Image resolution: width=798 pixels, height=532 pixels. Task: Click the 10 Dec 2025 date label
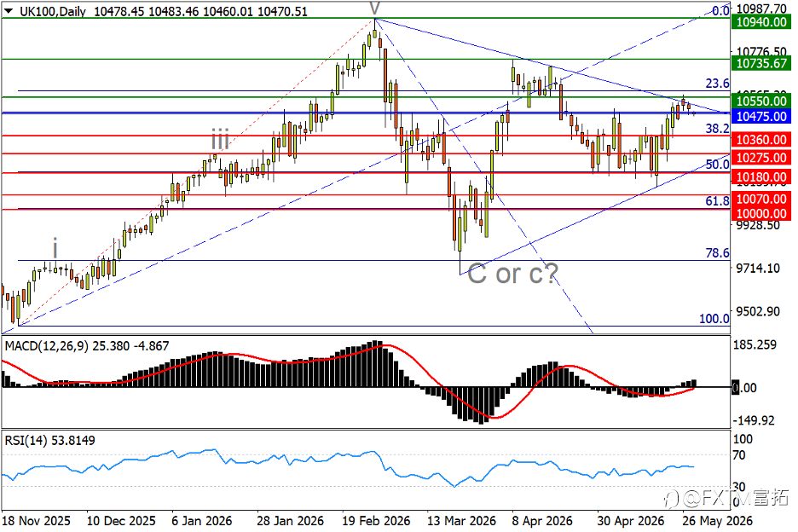(x=121, y=521)
